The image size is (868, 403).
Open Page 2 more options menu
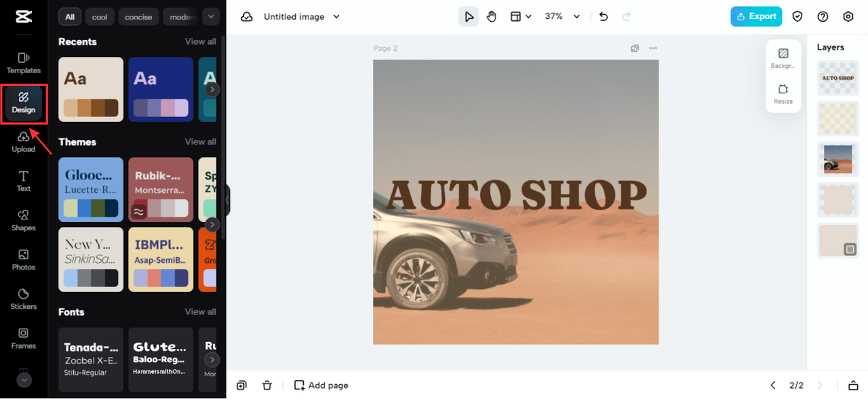tap(653, 48)
